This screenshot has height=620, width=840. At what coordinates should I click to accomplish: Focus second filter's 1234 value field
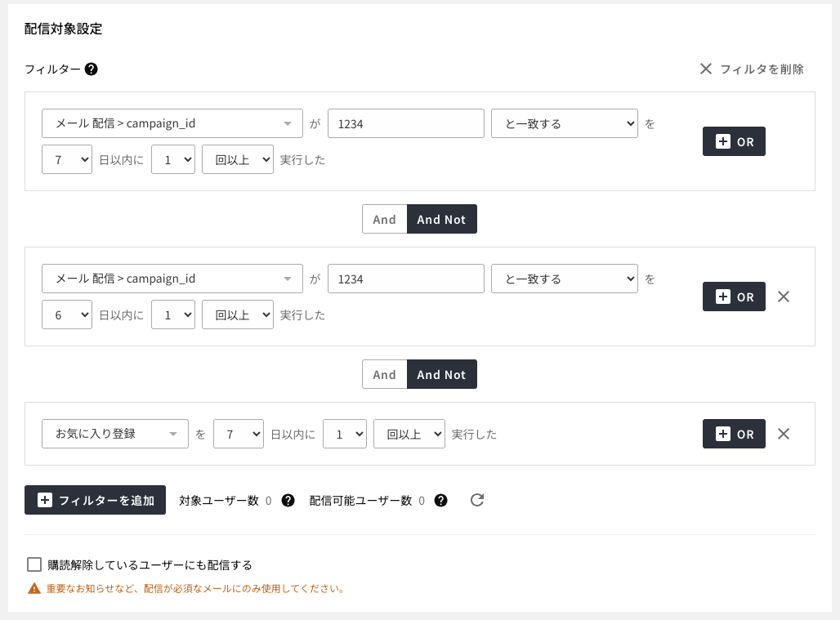pyautogui.click(x=406, y=279)
